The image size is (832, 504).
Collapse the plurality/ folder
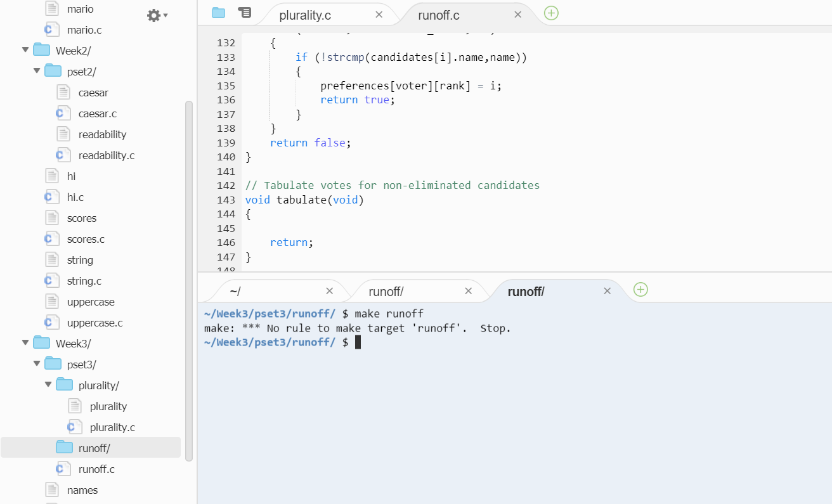48,384
